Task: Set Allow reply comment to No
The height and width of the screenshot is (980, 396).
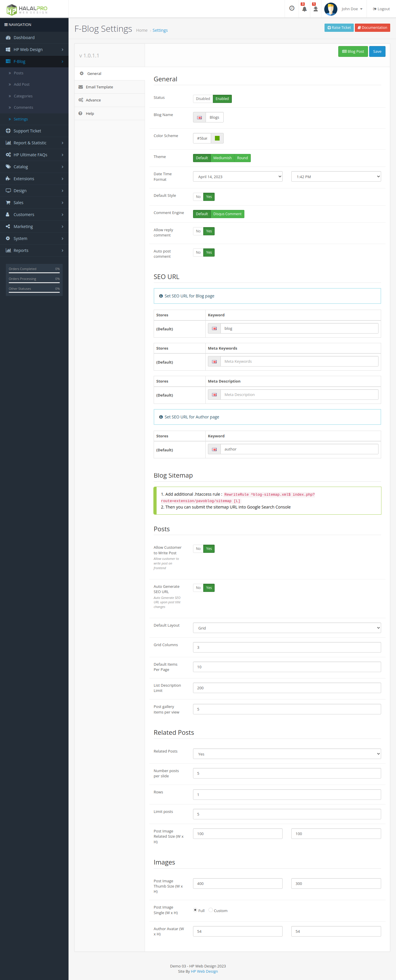Action: (198, 231)
